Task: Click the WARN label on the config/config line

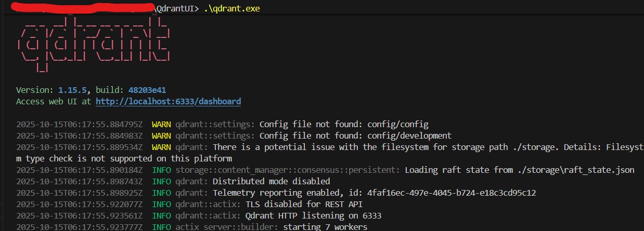Action: pyautogui.click(x=161, y=125)
